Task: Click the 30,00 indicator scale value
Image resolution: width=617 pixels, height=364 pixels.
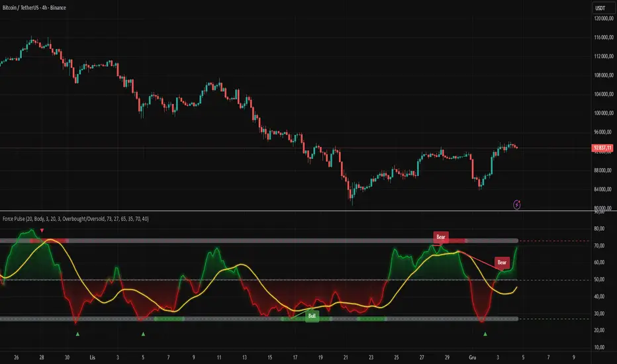Action: click(x=599, y=314)
